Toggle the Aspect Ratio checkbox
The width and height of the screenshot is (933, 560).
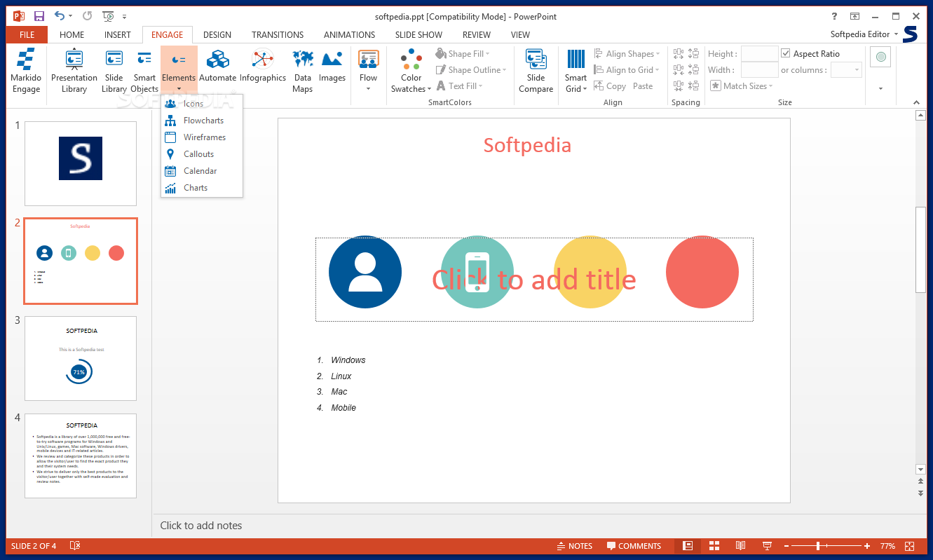pos(786,53)
